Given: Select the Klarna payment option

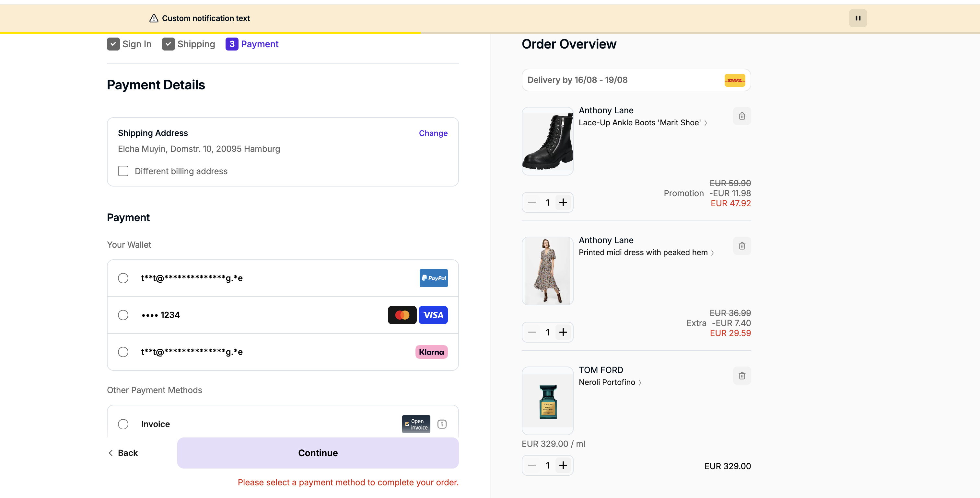Looking at the screenshot, I should (123, 352).
